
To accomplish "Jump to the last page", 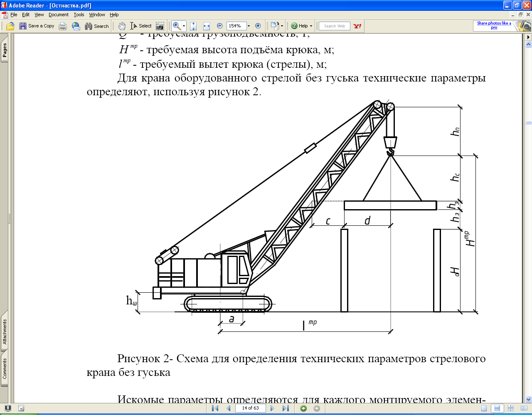I will [x=286, y=408].
